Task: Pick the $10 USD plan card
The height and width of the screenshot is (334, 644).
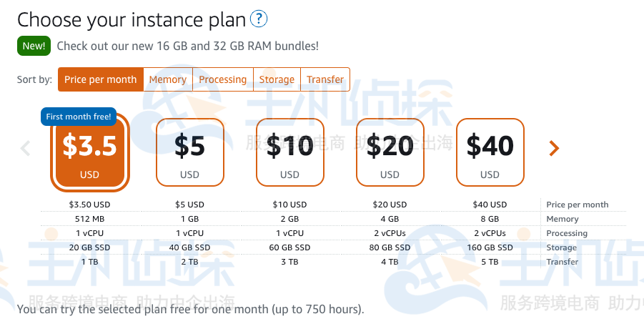Action: pos(290,152)
